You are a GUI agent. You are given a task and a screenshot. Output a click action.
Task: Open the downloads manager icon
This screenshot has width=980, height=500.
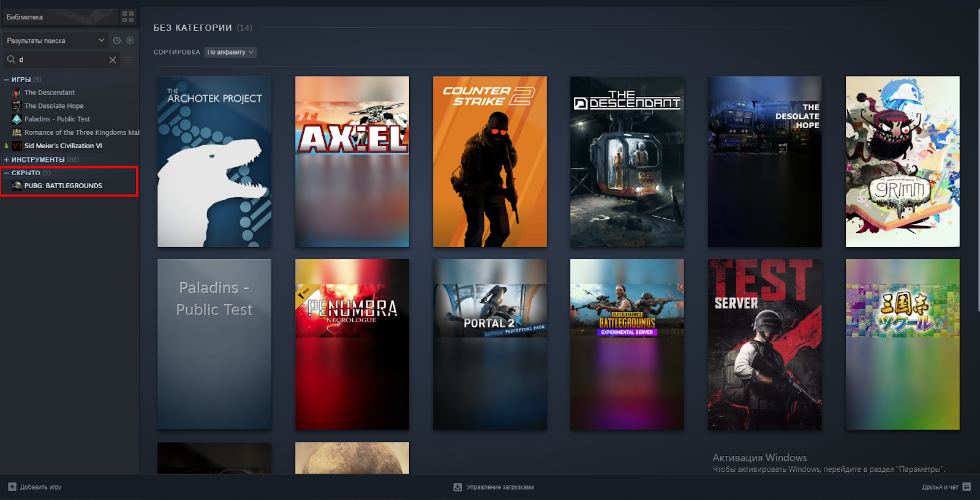458,487
